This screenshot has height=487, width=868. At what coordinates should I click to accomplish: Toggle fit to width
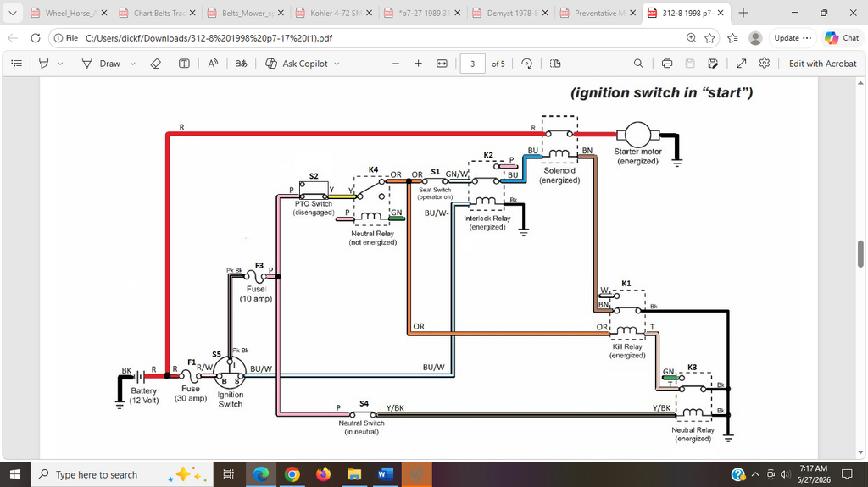coord(442,64)
